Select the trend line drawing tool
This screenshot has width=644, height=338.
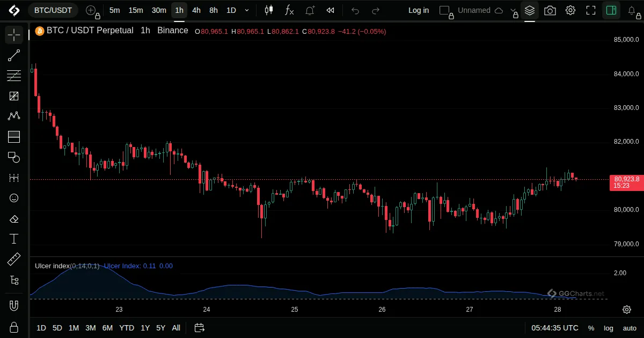[14, 55]
